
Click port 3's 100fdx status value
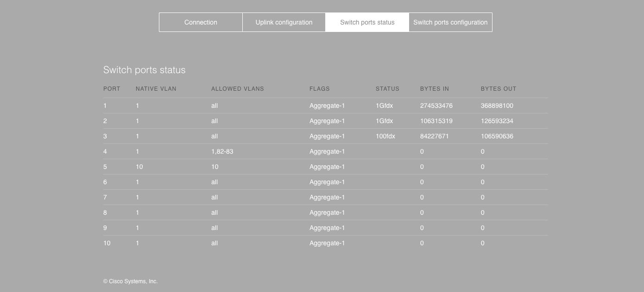385,136
